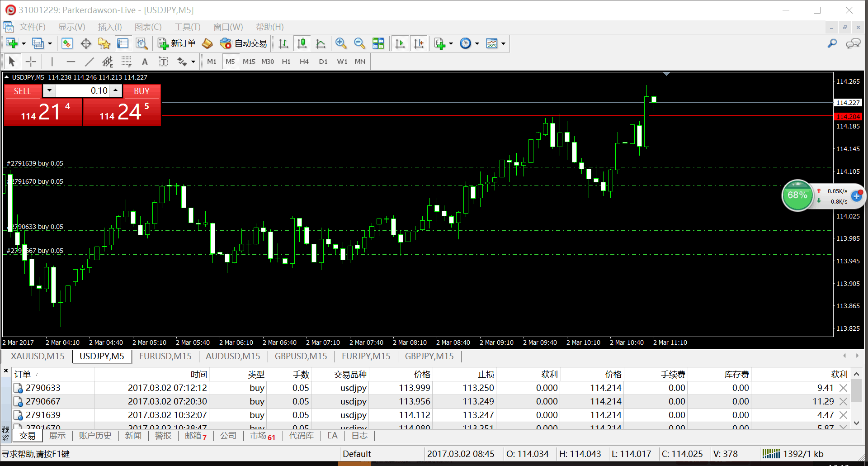Switch timeframe to M1
The height and width of the screenshot is (466, 868).
click(212, 62)
